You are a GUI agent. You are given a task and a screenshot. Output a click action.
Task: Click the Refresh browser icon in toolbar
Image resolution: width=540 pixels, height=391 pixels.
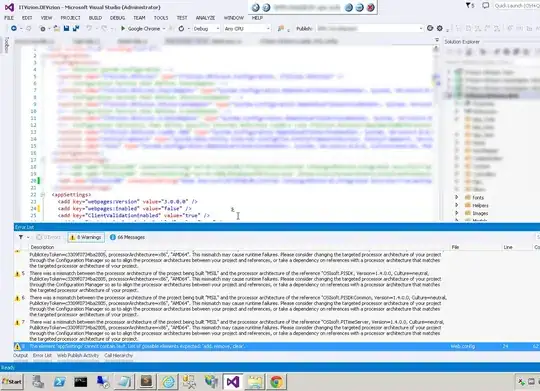click(181, 29)
